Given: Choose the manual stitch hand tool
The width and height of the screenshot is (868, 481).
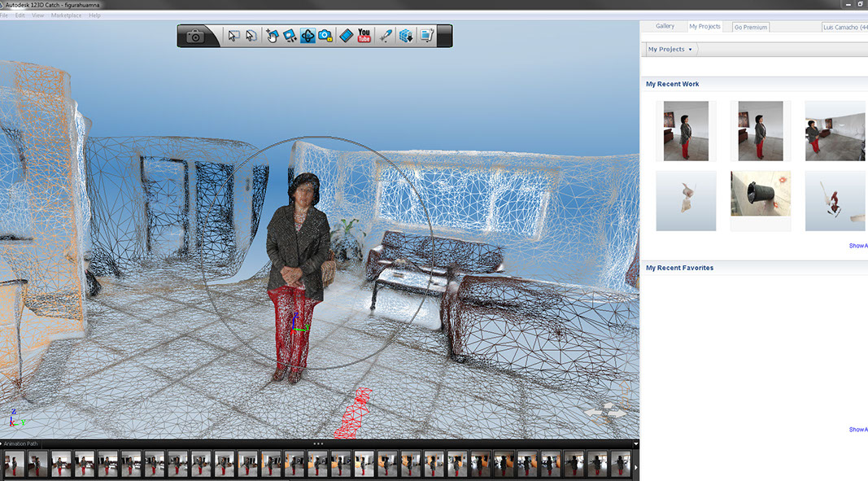Looking at the screenshot, I should (x=272, y=36).
